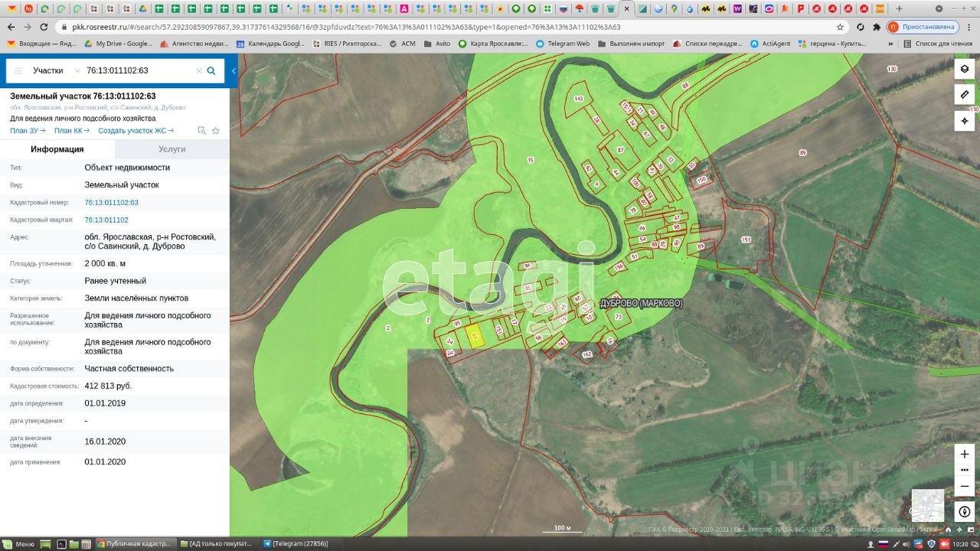Open the Участки search type dropdown
The width and height of the screenshot is (980, 551).
pos(55,70)
